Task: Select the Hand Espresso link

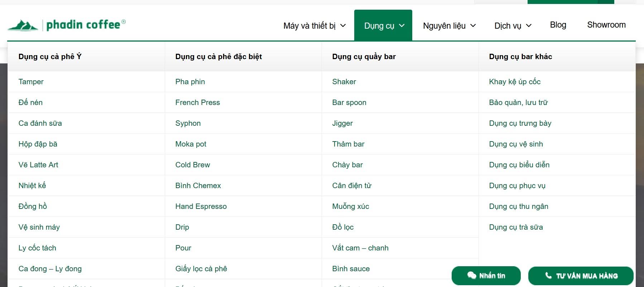Action: point(201,206)
